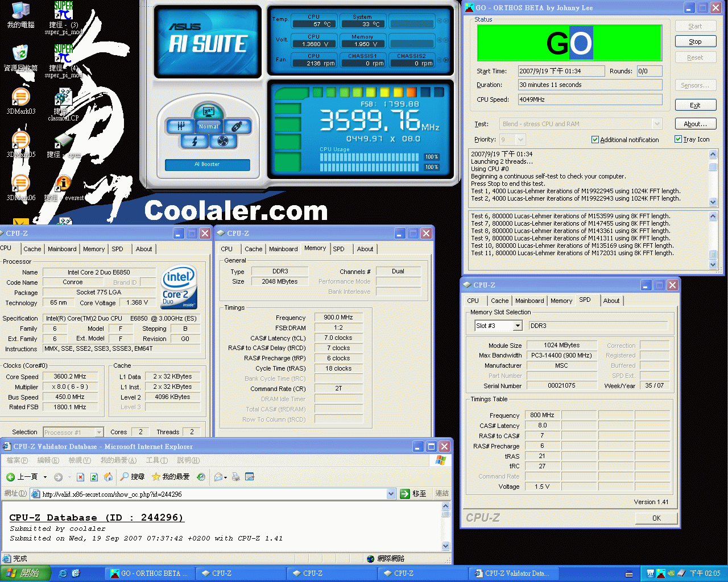This screenshot has width=728, height=582.
Task: Click the Windows Start button 開始
Action: pyautogui.click(x=26, y=573)
